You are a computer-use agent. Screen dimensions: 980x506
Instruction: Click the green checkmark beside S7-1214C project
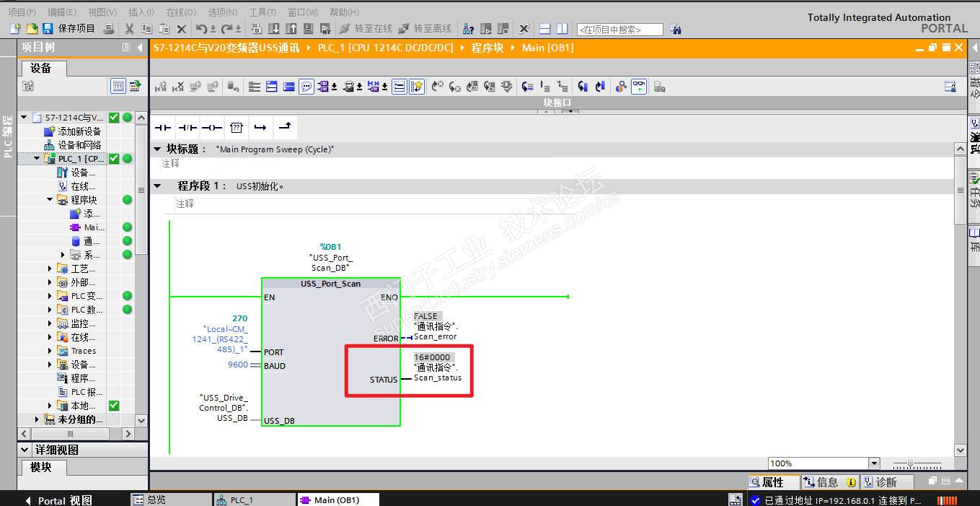coord(114,117)
